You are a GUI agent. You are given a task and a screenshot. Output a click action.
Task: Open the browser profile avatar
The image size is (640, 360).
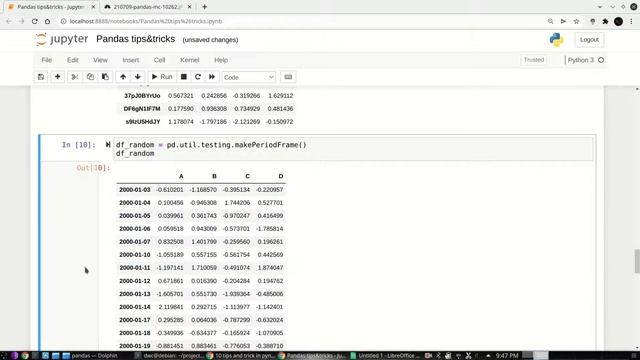(618, 21)
